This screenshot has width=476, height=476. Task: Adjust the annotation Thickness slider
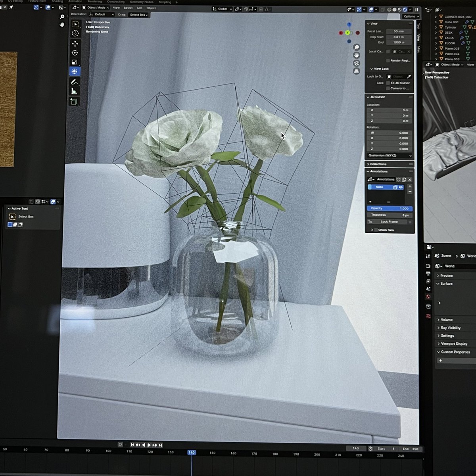[x=390, y=215]
